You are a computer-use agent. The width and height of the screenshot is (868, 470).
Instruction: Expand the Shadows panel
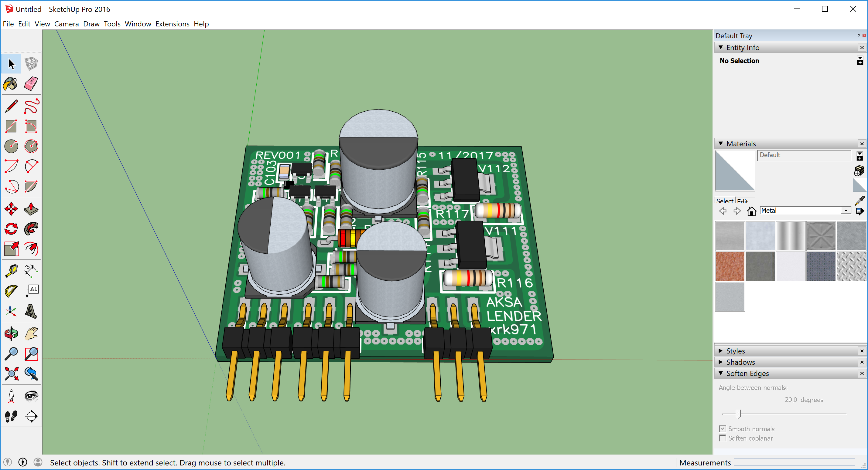721,362
